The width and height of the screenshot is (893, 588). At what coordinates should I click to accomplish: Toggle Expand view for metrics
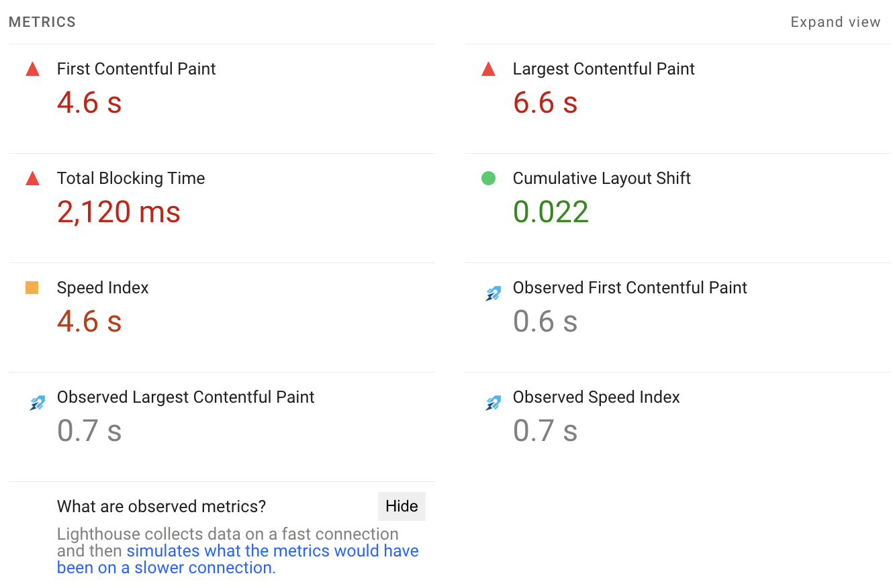(835, 22)
